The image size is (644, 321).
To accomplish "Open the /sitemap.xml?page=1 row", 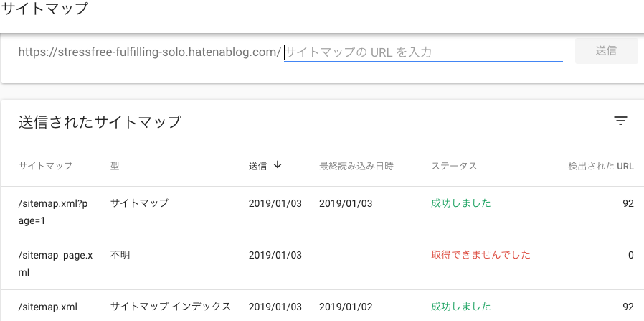I will point(322,212).
